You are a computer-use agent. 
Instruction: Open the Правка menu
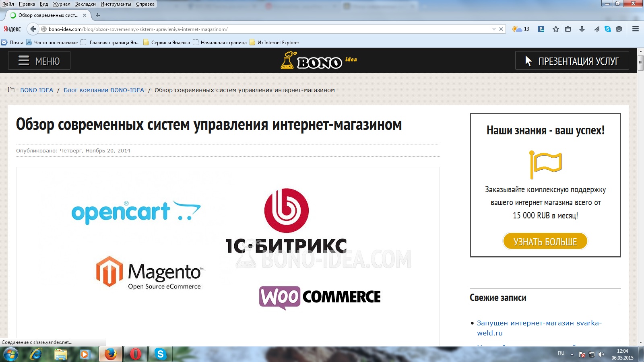click(x=27, y=4)
